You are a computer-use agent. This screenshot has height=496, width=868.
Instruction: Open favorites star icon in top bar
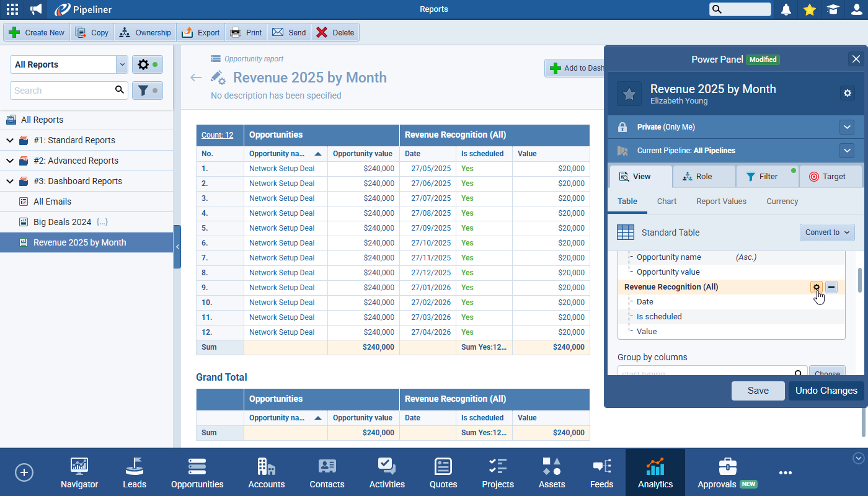(x=810, y=9)
